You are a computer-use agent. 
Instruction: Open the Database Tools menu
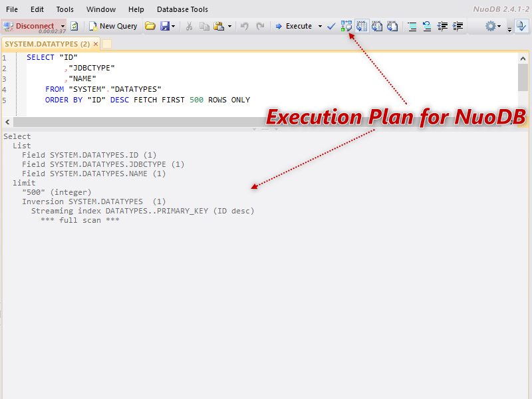pyautogui.click(x=182, y=9)
